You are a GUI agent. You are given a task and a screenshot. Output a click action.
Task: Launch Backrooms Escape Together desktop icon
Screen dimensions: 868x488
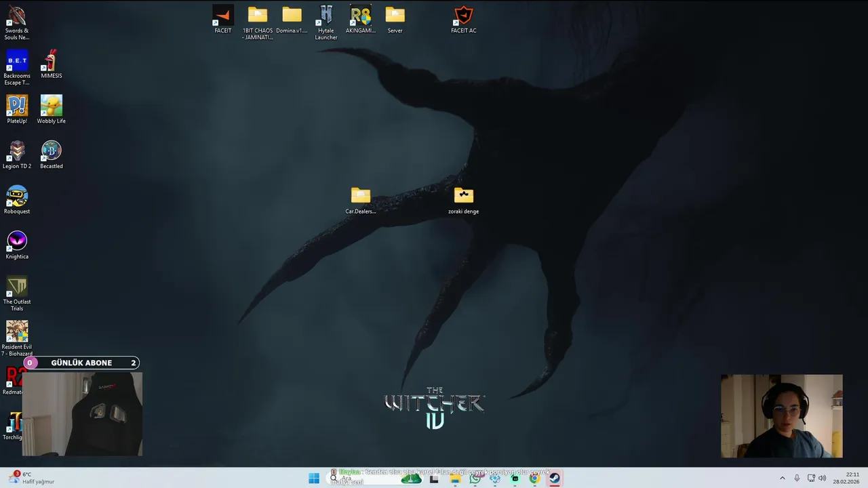(x=17, y=68)
